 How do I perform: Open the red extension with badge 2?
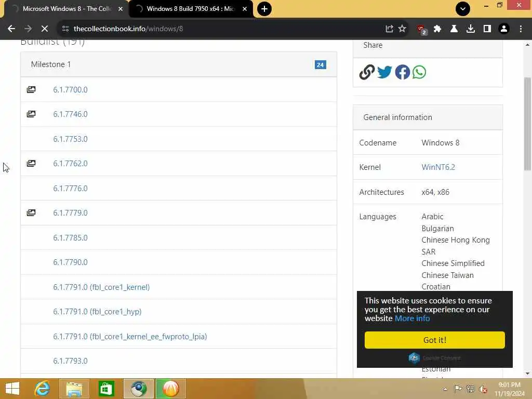coord(422,30)
